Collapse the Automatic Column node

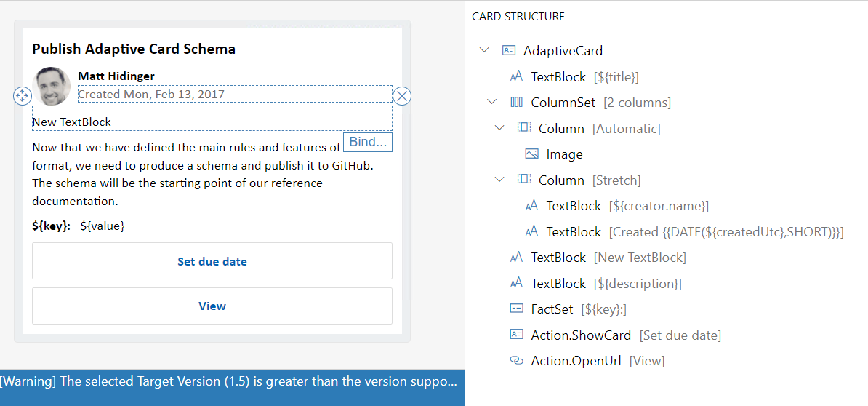499,129
